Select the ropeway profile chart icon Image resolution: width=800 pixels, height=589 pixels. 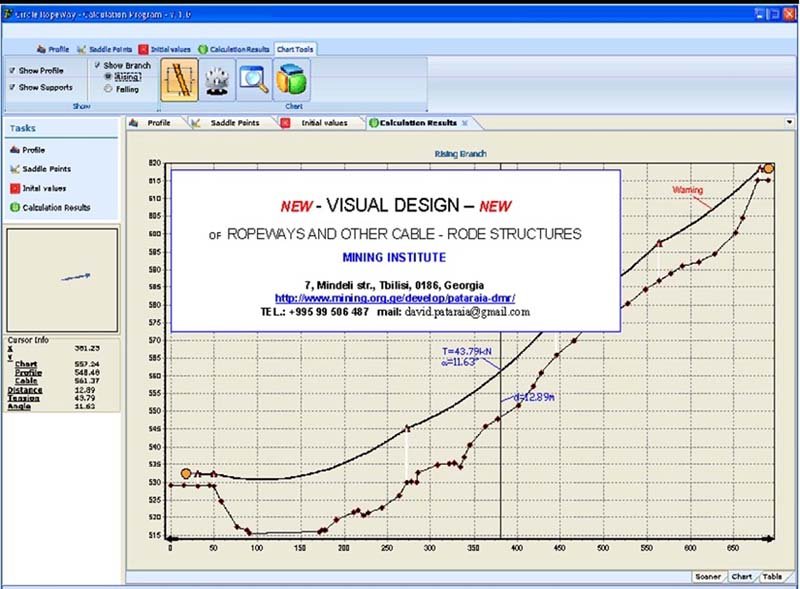click(179, 80)
